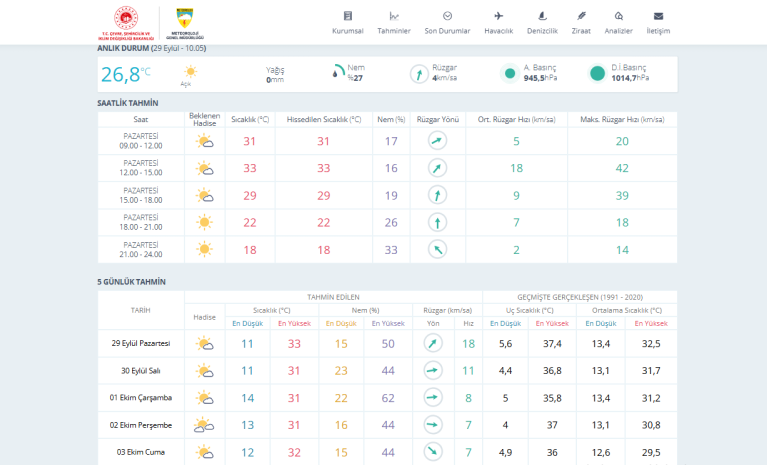The width and height of the screenshot is (767, 465).
Task: Click the weather icon for 12.00 - 15.00
Action: coord(204,168)
